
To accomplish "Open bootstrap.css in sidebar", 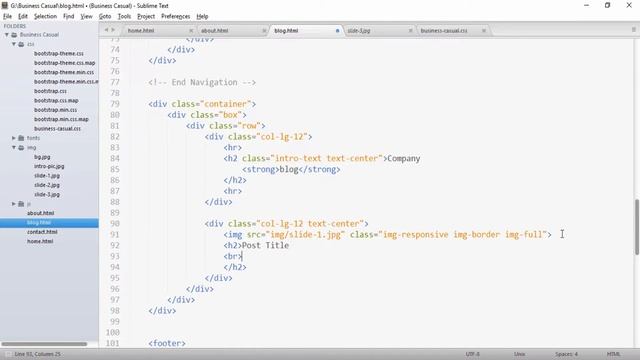I will click(50, 91).
